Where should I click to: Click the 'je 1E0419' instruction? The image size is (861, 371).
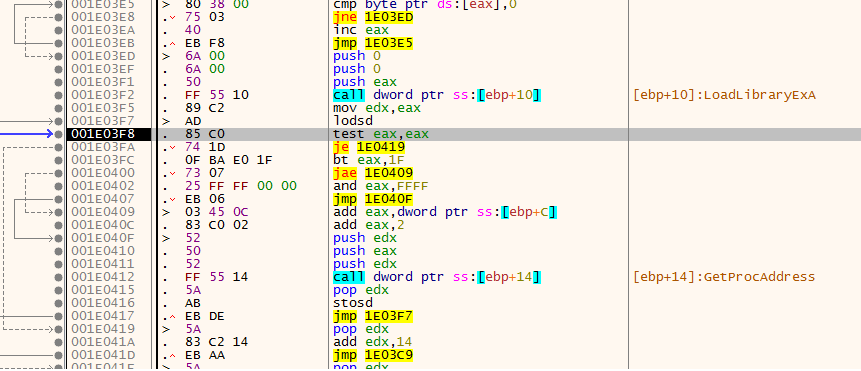[369, 147]
